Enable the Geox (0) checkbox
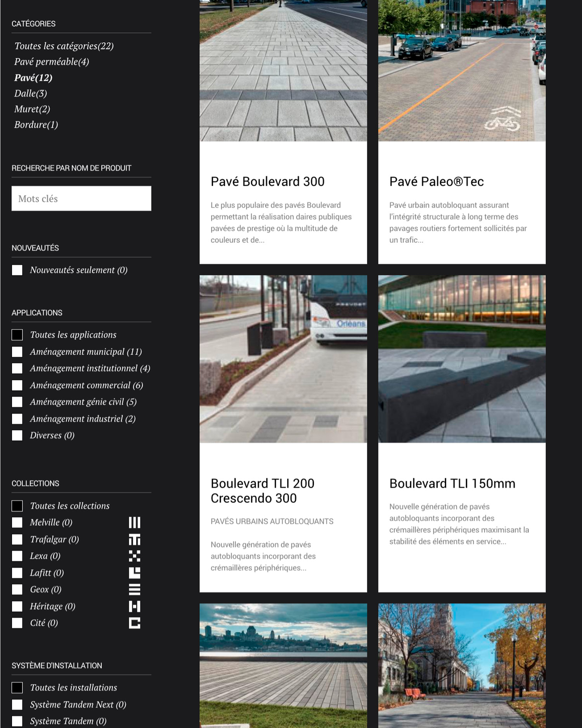This screenshot has width=582, height=728. pyautogui.click(x=17, y=590)
